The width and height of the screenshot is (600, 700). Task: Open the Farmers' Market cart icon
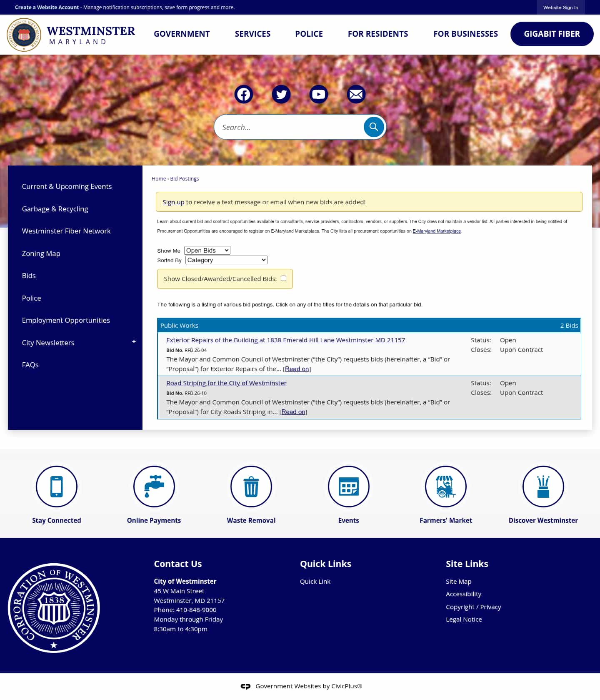point(446,487)
